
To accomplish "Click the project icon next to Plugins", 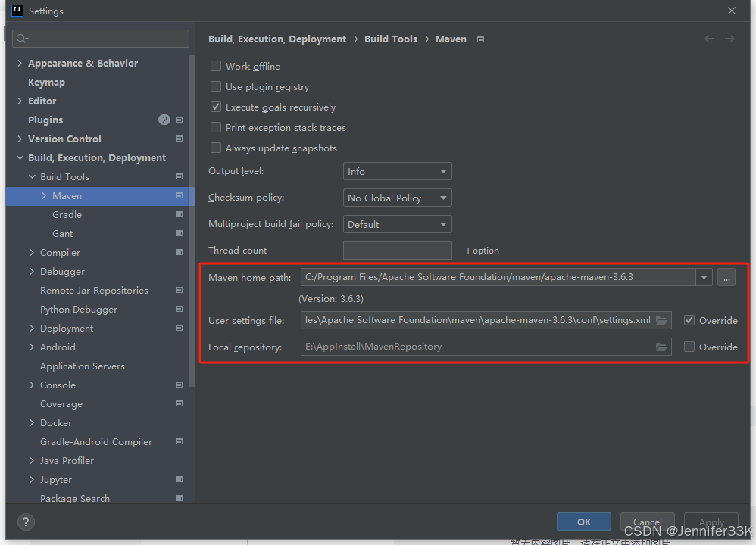I will [179, 120].
